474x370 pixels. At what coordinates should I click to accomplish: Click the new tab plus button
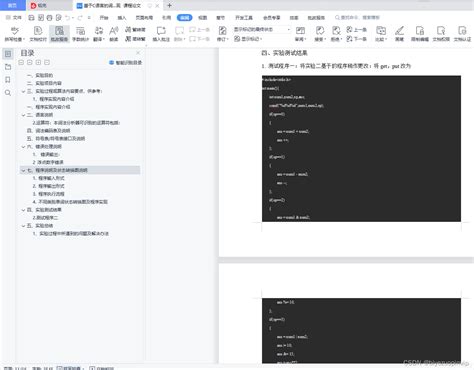(169, 5)
